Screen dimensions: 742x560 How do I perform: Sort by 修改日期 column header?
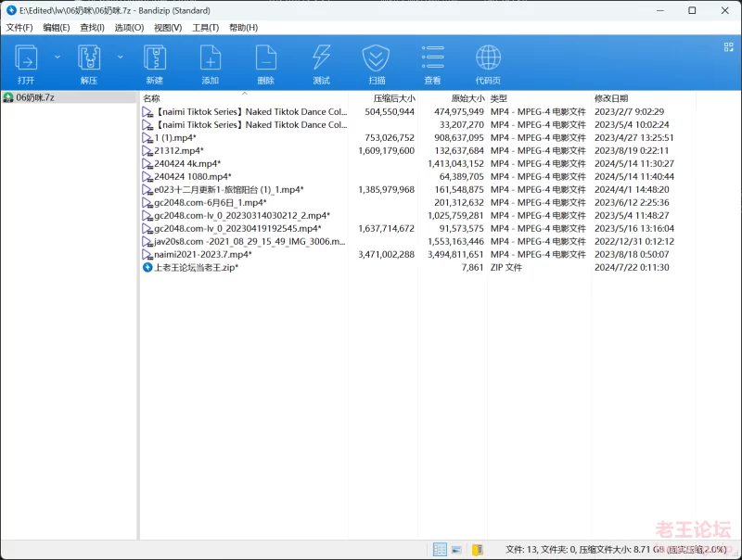click(x=644, y=98)
